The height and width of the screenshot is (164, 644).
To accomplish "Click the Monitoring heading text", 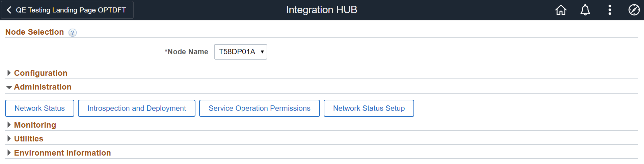I will [x=35, y=125].
